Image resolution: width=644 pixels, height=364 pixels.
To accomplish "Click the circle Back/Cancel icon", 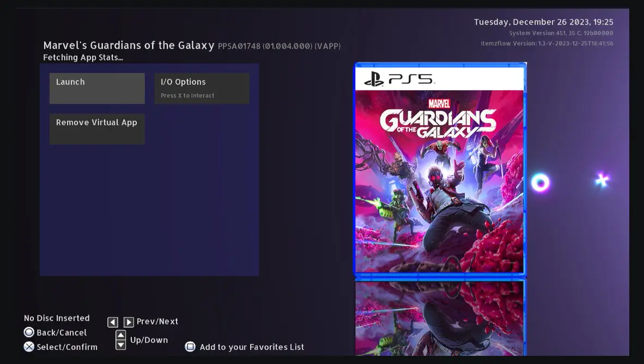I will point(29,332).
